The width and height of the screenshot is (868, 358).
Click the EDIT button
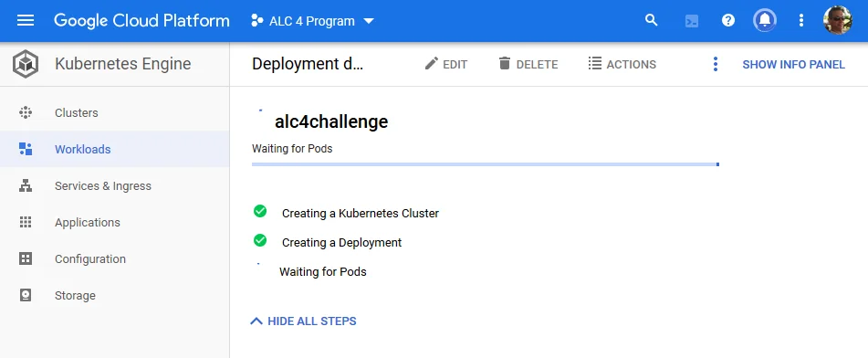[446, 64]
